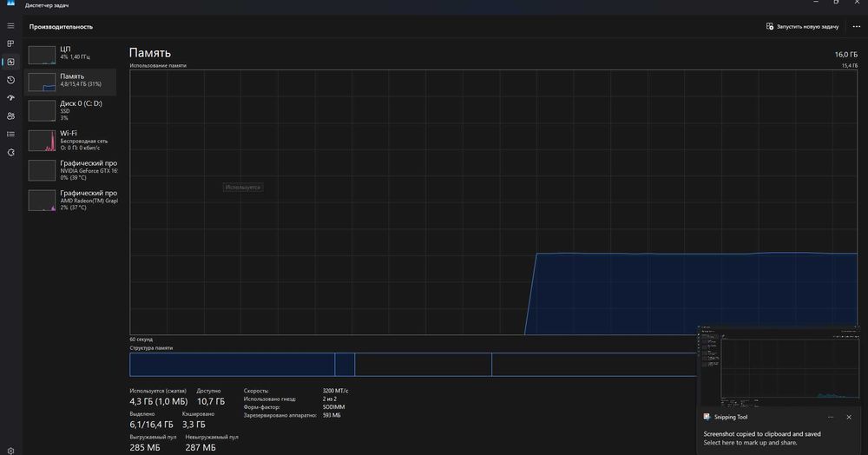Select the Performance page icon

pos(10,62)
